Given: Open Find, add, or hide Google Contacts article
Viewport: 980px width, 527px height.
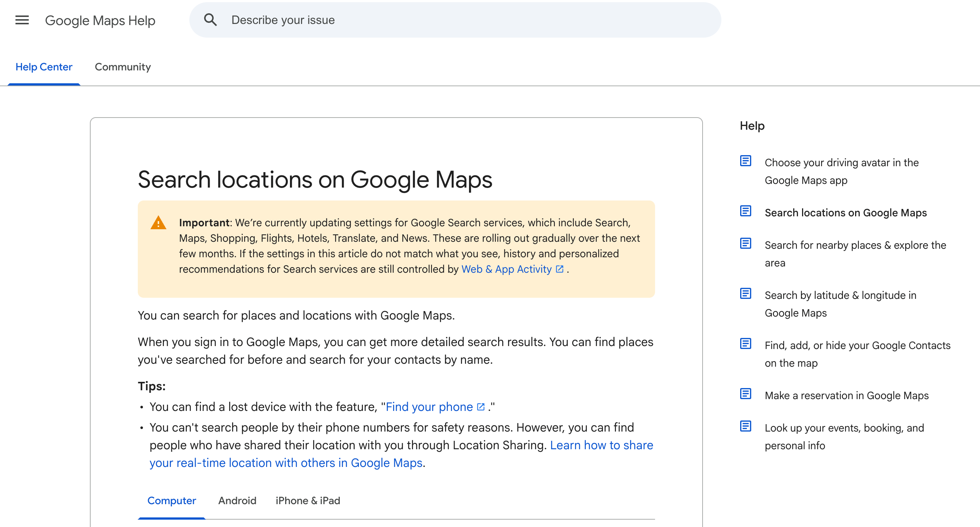Looking at the screenshot, I should click(858, 354).
